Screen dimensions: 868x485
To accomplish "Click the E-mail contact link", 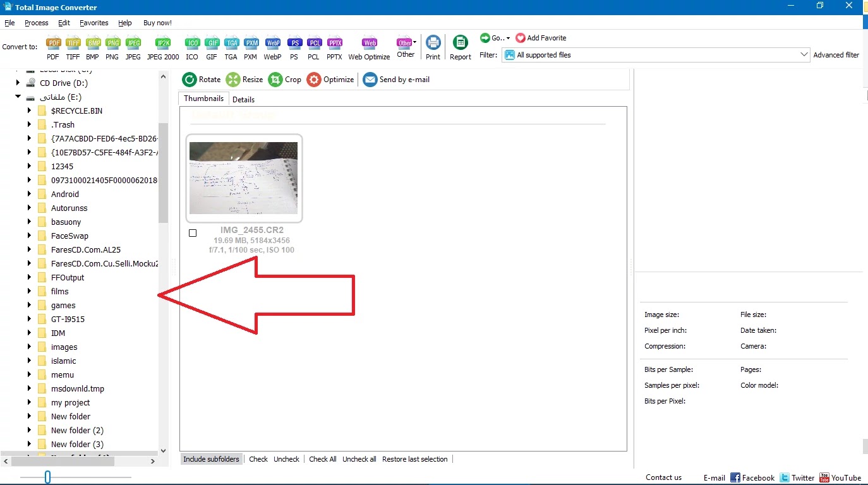I will pos(714,478).
